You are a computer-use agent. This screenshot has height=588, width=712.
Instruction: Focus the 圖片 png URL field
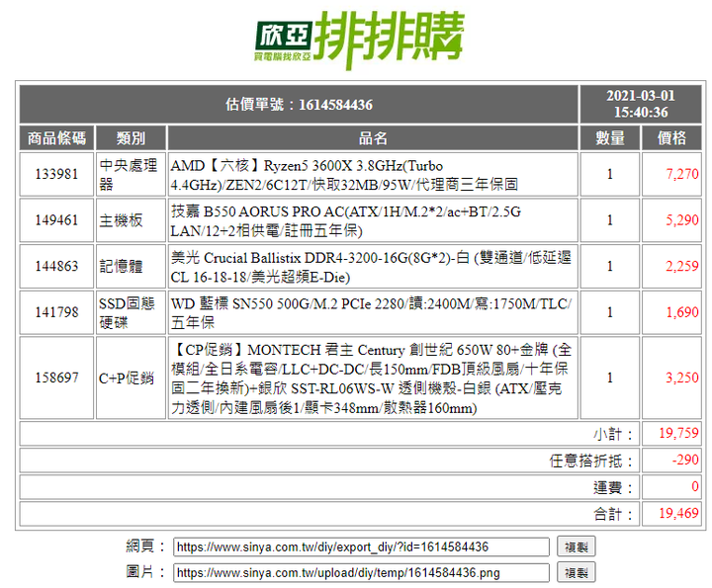tap(361, 572)
